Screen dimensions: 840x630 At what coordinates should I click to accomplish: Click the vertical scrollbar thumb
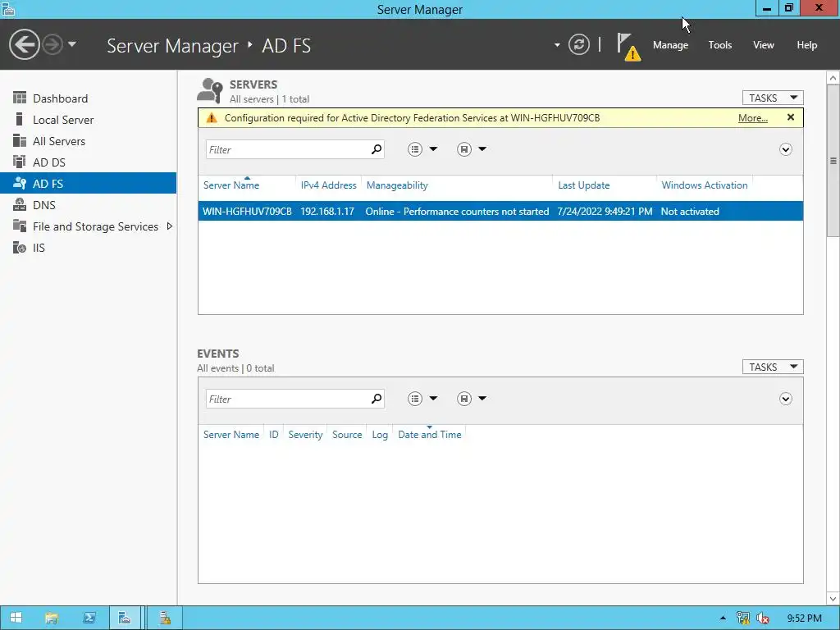tap(833, 160)
